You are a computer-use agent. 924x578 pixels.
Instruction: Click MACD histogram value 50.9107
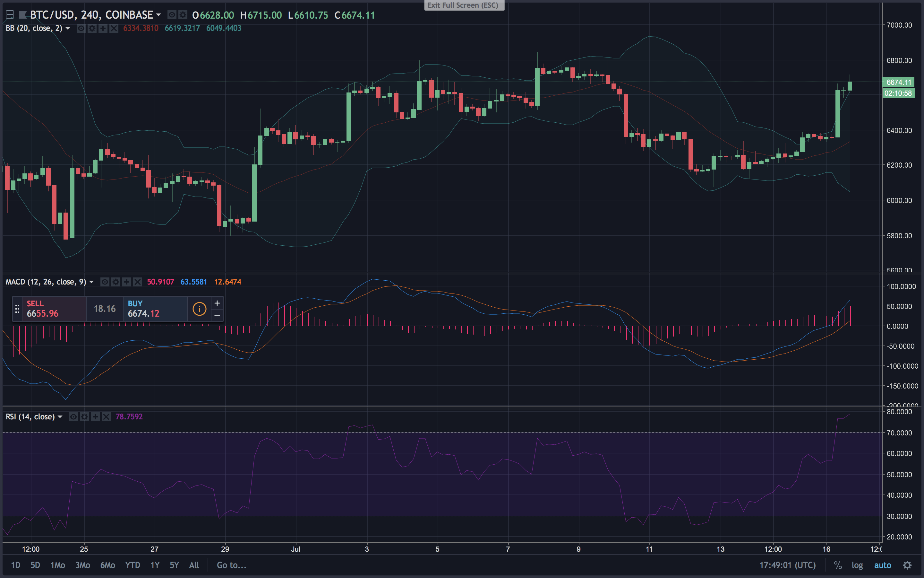(x=160, y=282)
